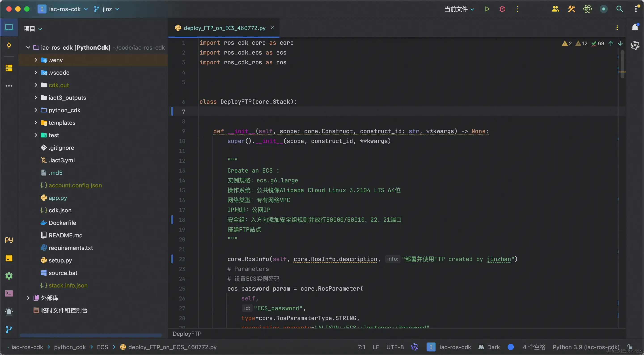Open Code With Me people icon
This screenshot has height=355, width=644.
pyautogui.click(x=555, y=9)
